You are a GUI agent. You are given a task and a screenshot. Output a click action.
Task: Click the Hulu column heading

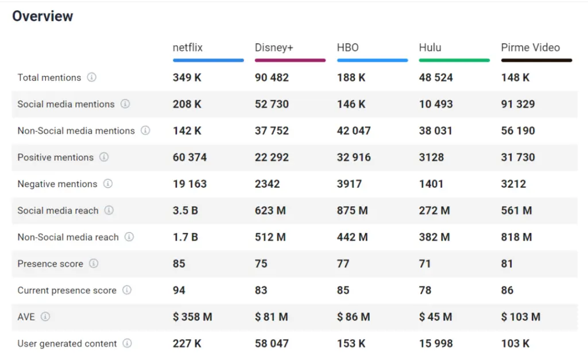click(x=430, y=48)
